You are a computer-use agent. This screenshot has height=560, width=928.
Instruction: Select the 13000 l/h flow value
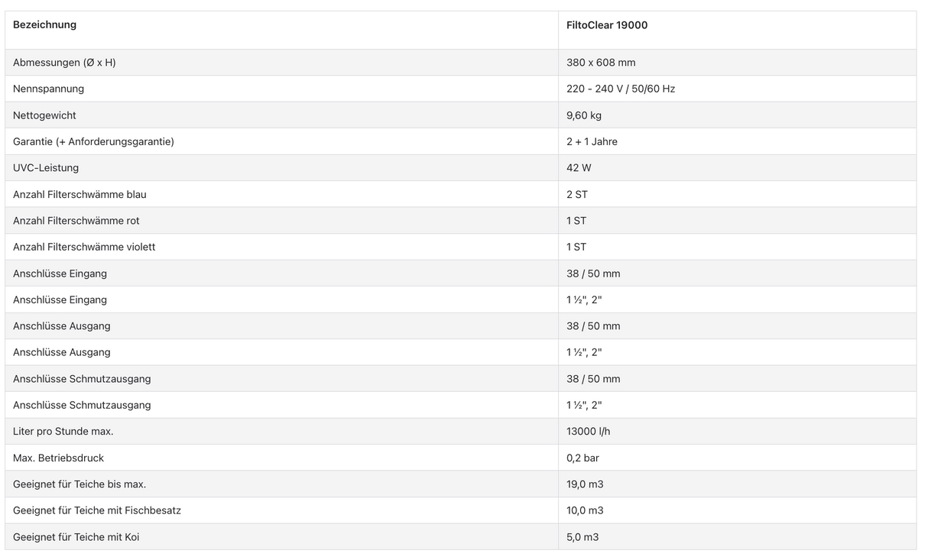(588, 432)
